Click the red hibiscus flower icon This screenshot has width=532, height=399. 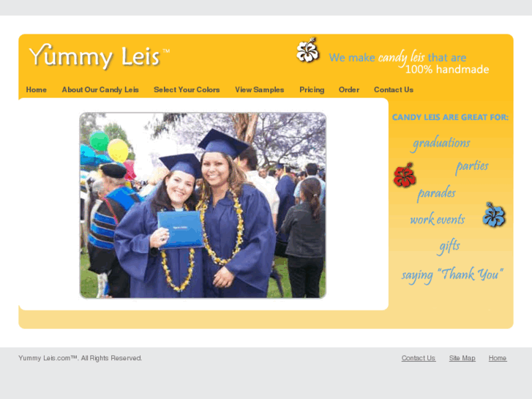click(x=405, y=175)
